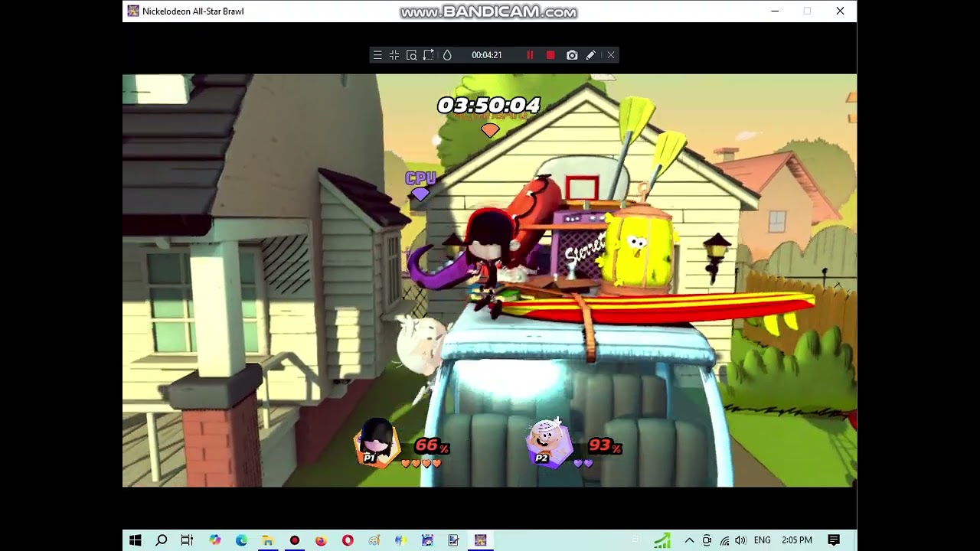This screenshot has height=551, width=980.
Task: Open the pen-and-tablet taskbar icon
Action: (454, 540)
